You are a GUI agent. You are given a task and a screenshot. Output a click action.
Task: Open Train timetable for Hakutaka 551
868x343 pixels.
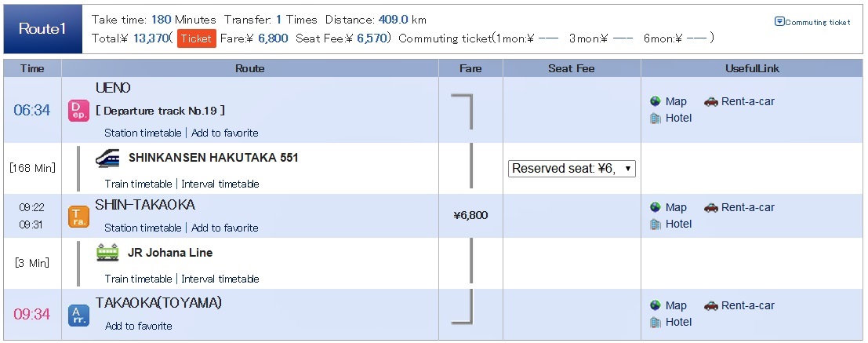tap(138, 184)
